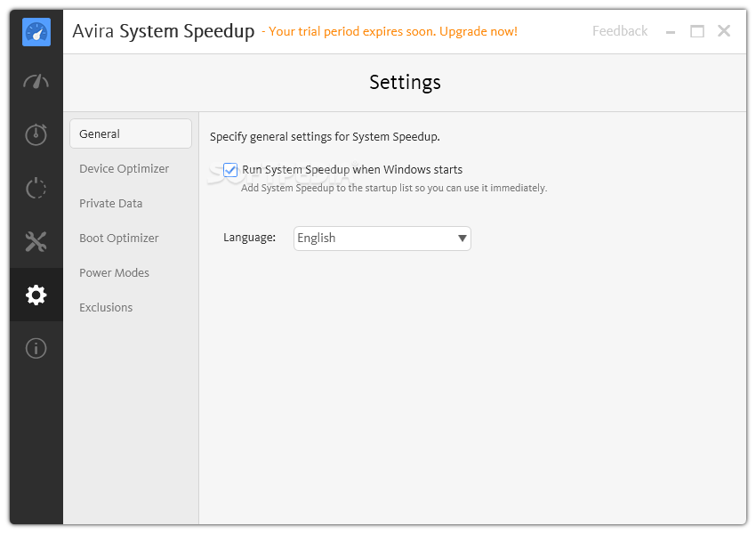Select the General settings tab
The height and width of the screenshot is (534, 756).
pos(131,133)
